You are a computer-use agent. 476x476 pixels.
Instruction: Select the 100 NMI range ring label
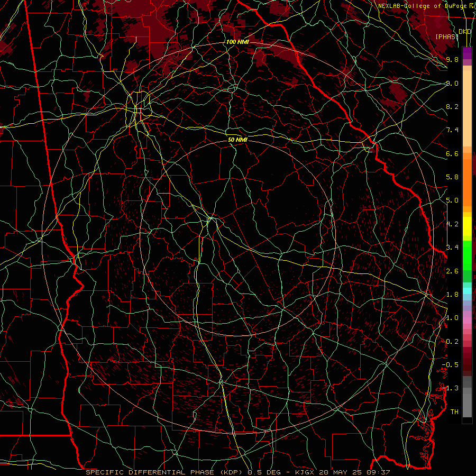click(237, 42)
